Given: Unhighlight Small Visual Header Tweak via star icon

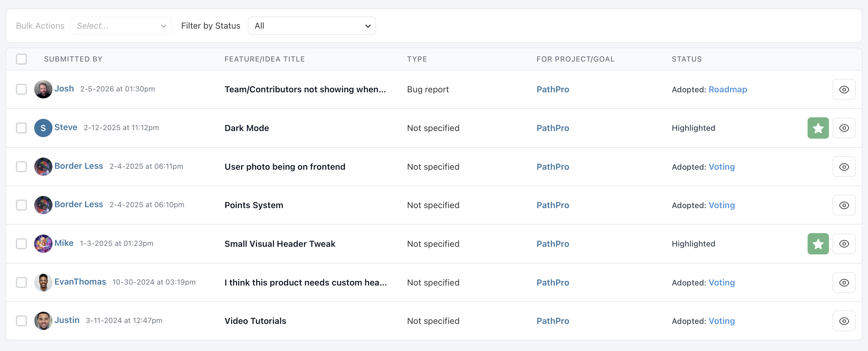Looking at the screenshot, I should [x=818, y=244].
